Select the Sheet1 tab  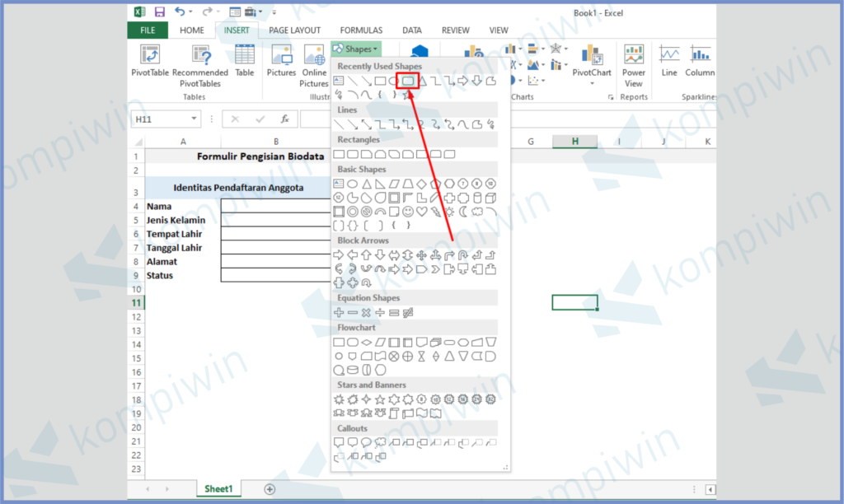click(218, 489)
